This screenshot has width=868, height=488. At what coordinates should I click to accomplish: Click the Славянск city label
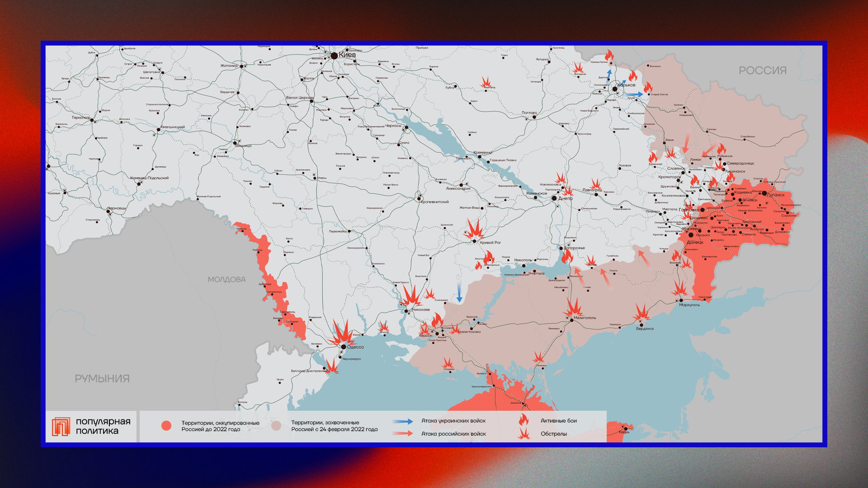[x=676, y=169]
